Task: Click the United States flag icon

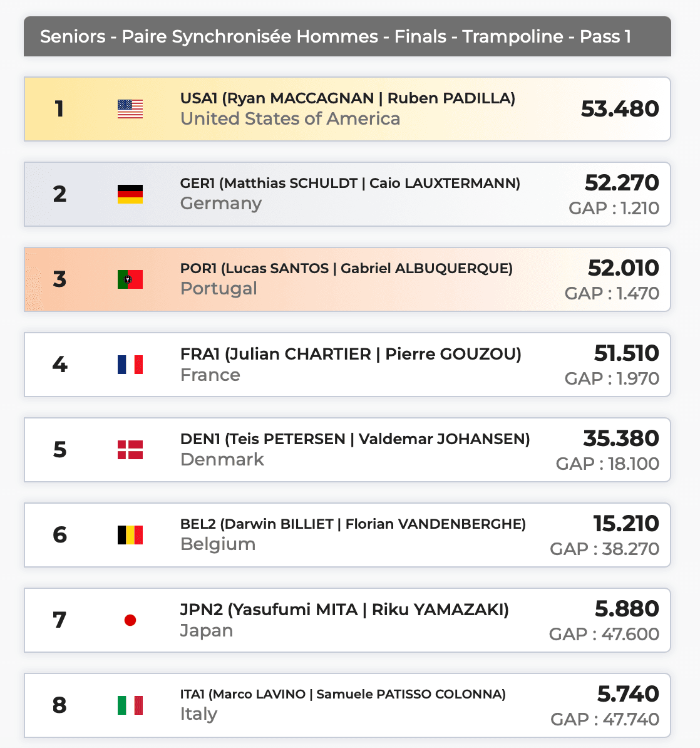Action: pyautogui.click(x=130, y=109)
